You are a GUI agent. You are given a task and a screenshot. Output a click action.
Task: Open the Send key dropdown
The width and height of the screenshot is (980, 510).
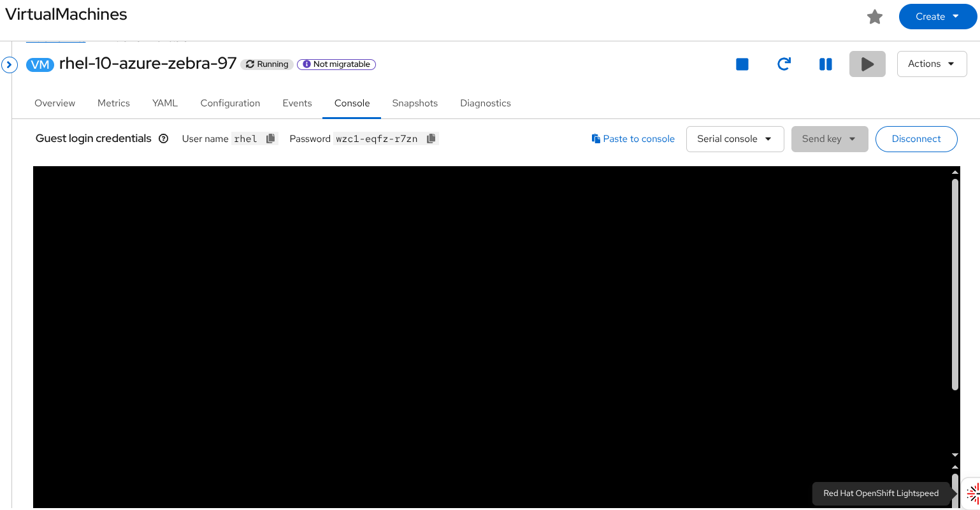click(x=830, y=139)
